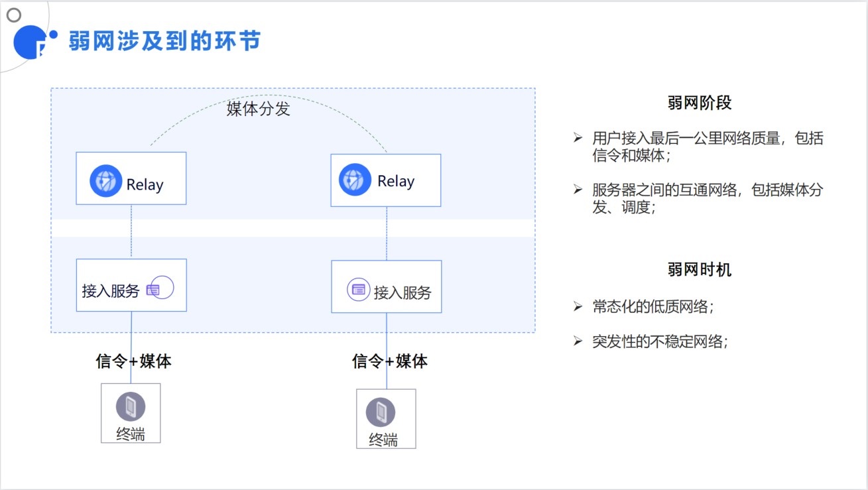Click the bullet 突发性的不稳定网络
This screenshot has height=490, width=868.
click(x=660, y=341)
